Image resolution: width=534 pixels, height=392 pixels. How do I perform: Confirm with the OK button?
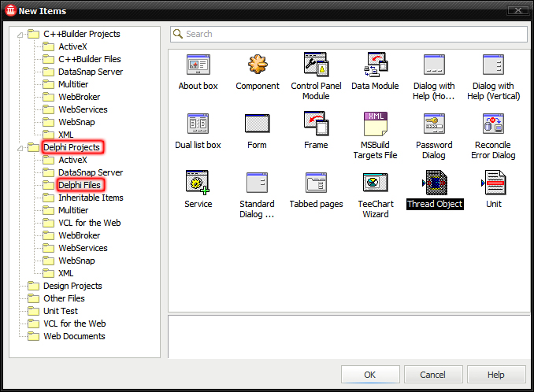tap(370, 375)
